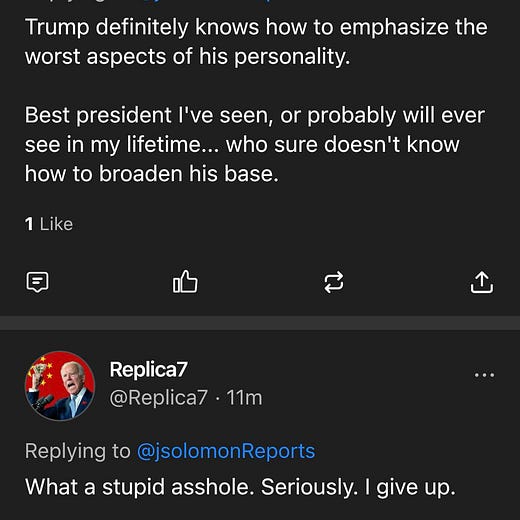Open the three-dot menu on Replica7's post
The image size is (520, 520).
(x=484, y=375)
